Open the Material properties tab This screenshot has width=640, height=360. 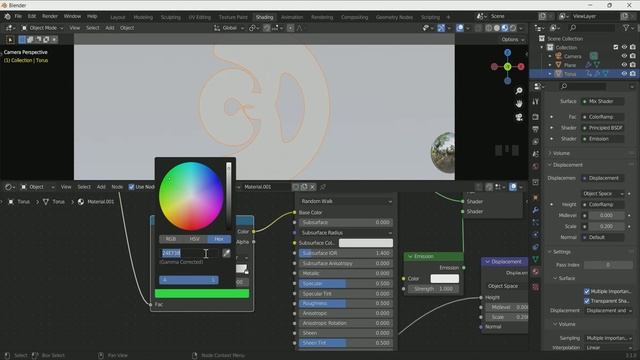tap(536, 272)
